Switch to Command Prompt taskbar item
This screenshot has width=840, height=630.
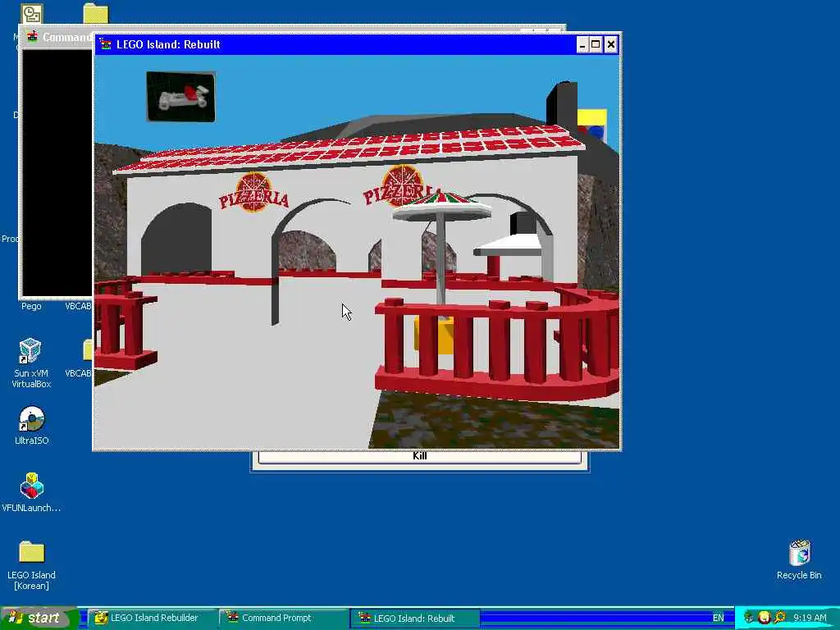tap(283, 619)
